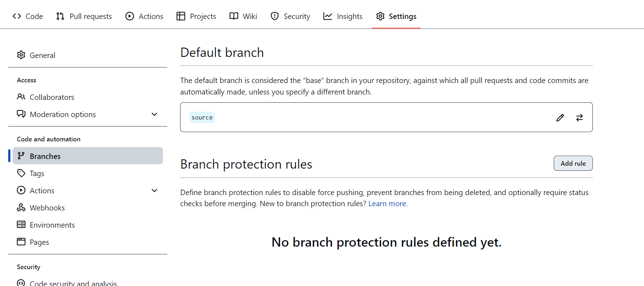Screen dimensions: 644x286
Task: Open Pages settings
Action: click(88, 242)
